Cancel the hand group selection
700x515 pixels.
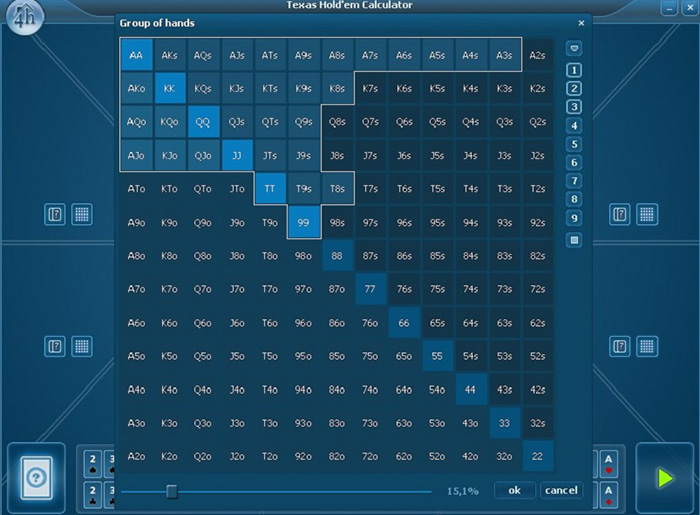click(561, 490)
